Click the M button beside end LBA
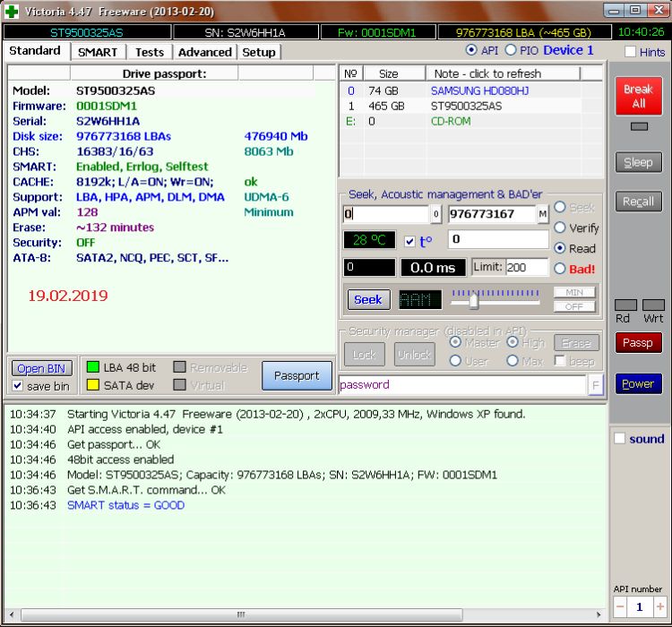This screenshot has height=627, width=672. 543,214
